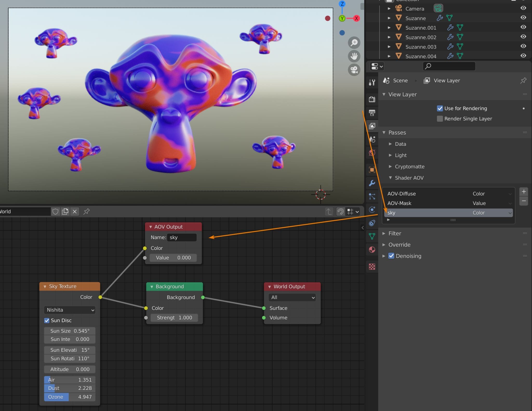Open the Render properties tab

point(372,99)
